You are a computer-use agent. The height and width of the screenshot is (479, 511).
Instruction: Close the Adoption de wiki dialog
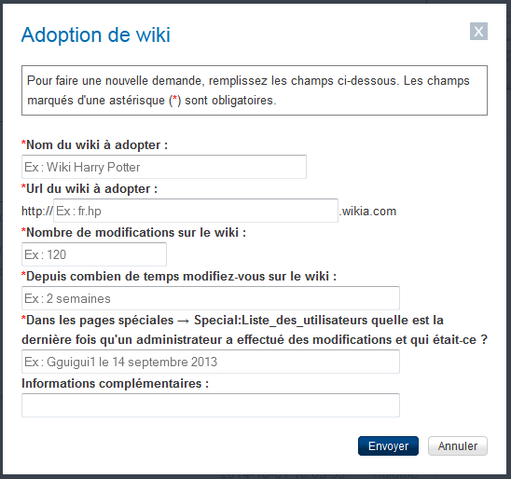(479, 31)
